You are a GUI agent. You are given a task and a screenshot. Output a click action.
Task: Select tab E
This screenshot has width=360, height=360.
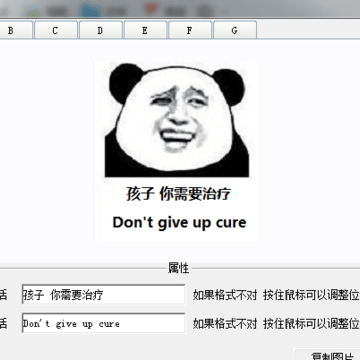tap(145, 30)
